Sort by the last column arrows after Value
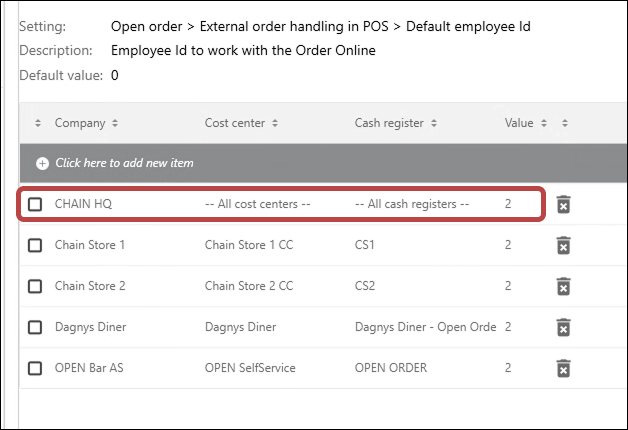 pyautogui.click(x=565, y=123)
